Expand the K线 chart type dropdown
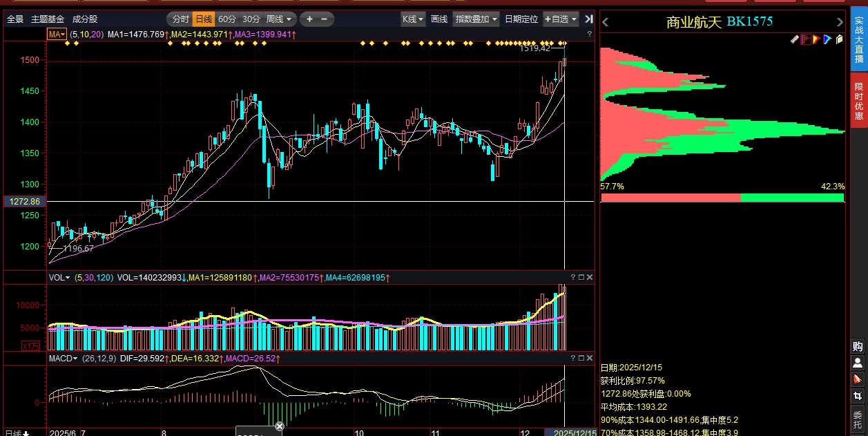The width and height of the screenshot is (868, 436). (412, 19)
